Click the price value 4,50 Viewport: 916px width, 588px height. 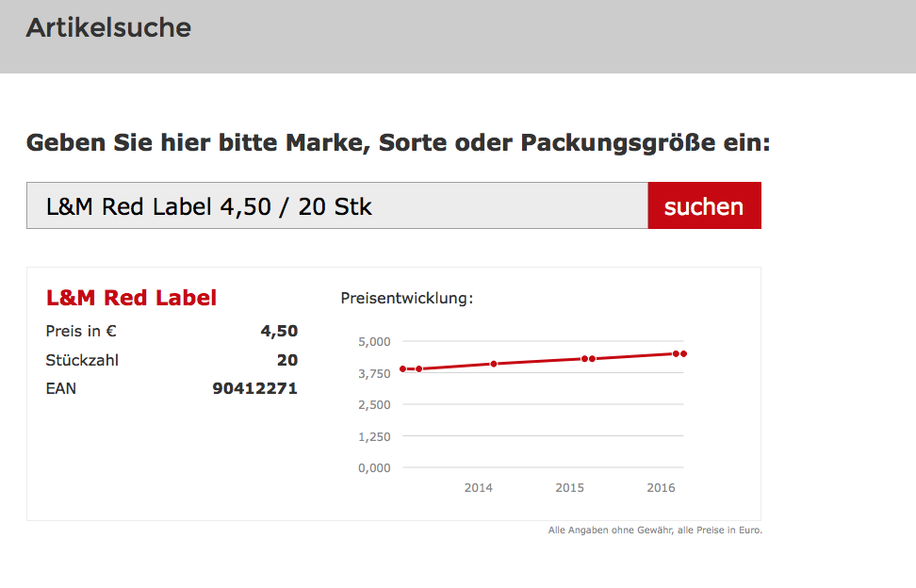pos(279,331)
